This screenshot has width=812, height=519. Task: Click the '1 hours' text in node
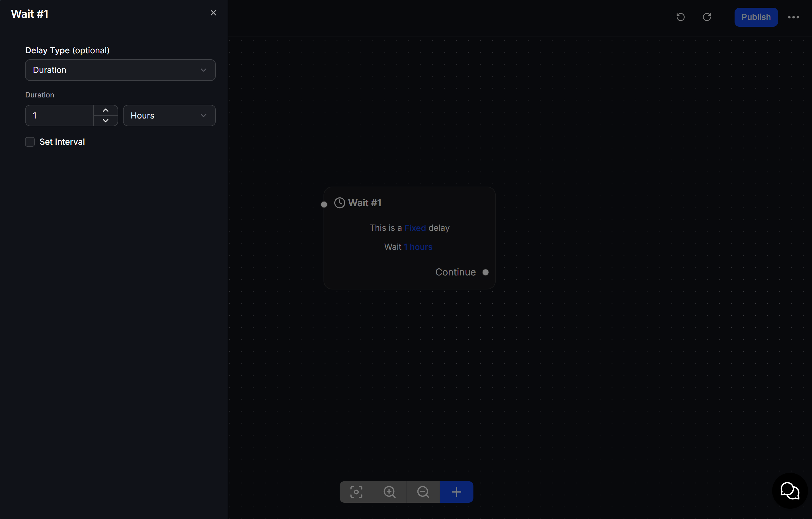pos(418,247)
